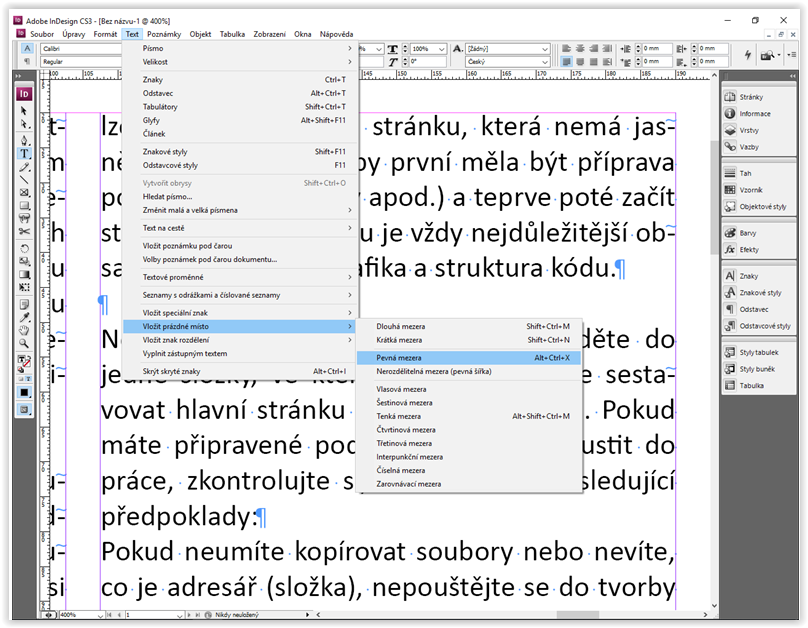Choose Hledat písmo… command

tap(240, 196)
